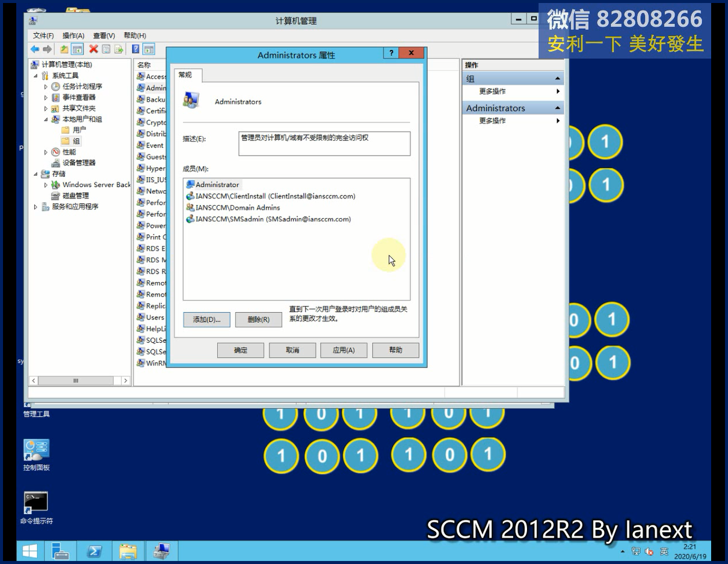The image size is (728, 564).
Task: Open the Start button on taskbar
Action: (x=29, y=551)
